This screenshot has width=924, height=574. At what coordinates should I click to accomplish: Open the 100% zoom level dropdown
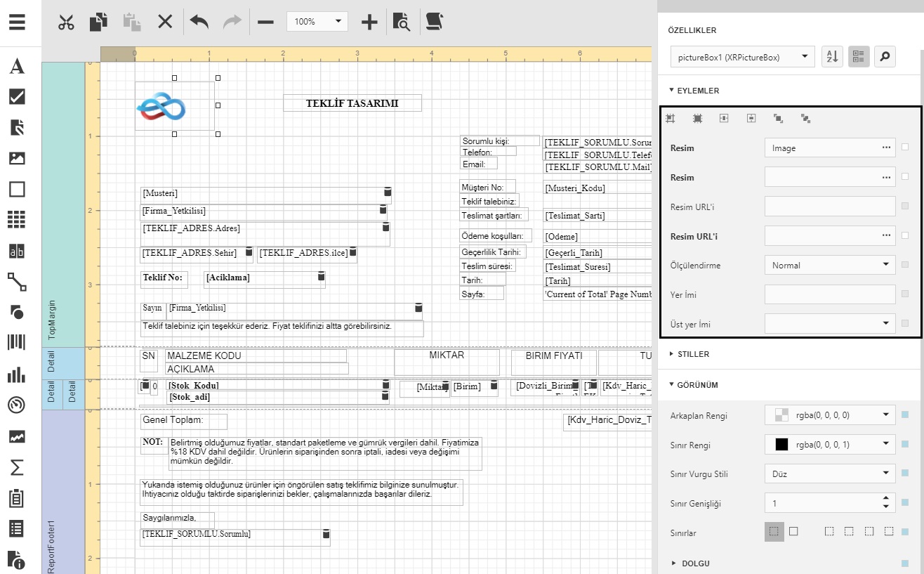tap(339, 21)
